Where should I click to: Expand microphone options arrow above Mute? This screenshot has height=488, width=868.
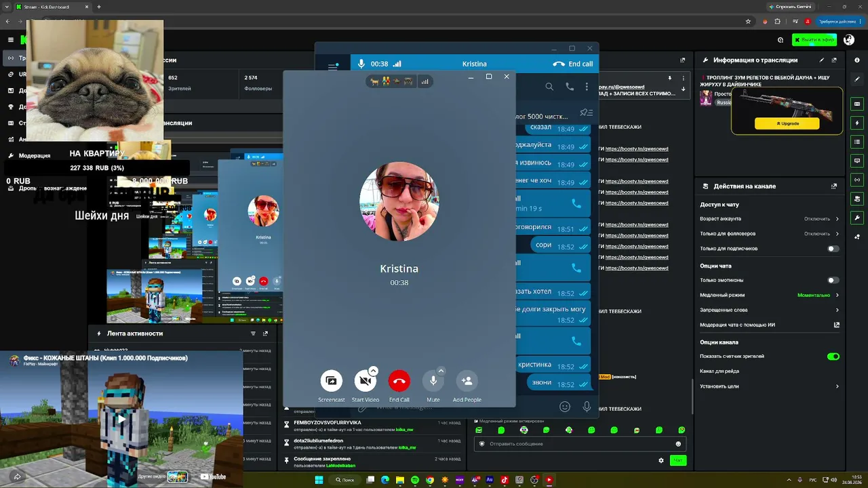click(x=441, y=371)
